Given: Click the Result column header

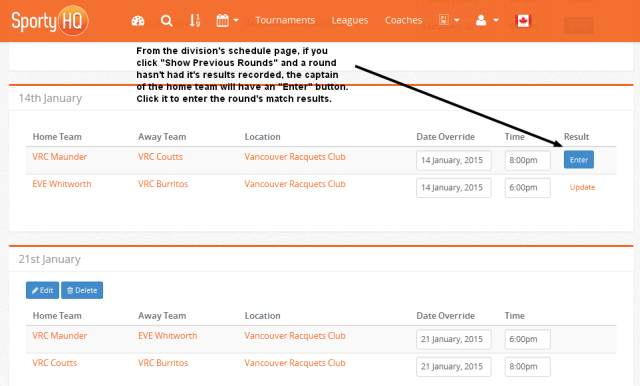Looking at the screenshot, I should 576,137.
